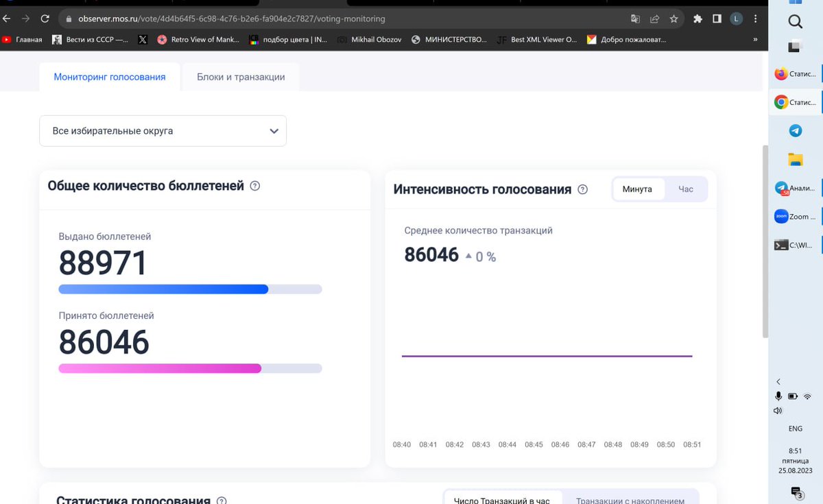The width and height of the screenshot is (823, 504).
Task: Open the Chrome profile avatar L
Action: [737, 19]
